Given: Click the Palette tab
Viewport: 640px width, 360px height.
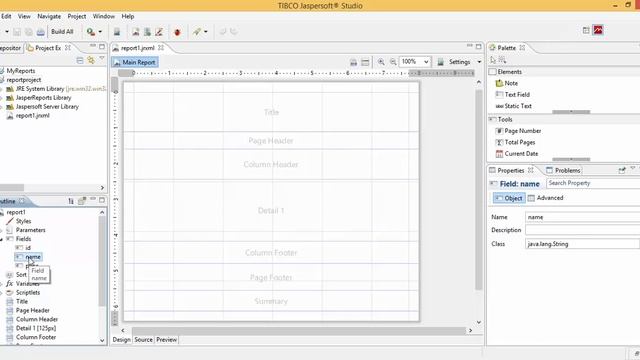Looking at the screenshot, I should (x=507, y=48).
